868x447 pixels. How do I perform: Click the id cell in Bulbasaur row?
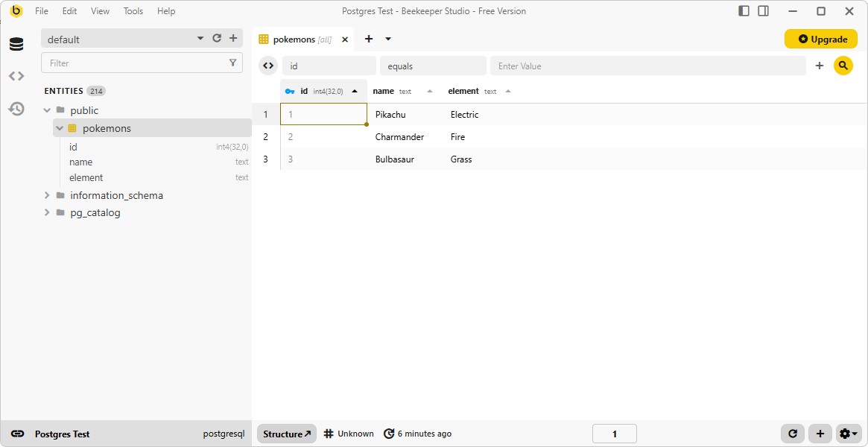pos(324,159)
